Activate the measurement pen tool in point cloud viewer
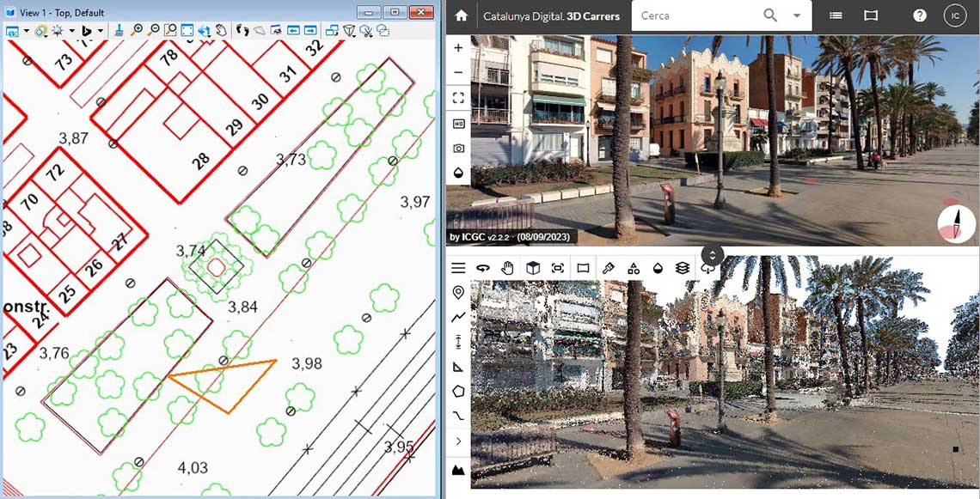The image size is (980, 499). click(x=607, y=267)
